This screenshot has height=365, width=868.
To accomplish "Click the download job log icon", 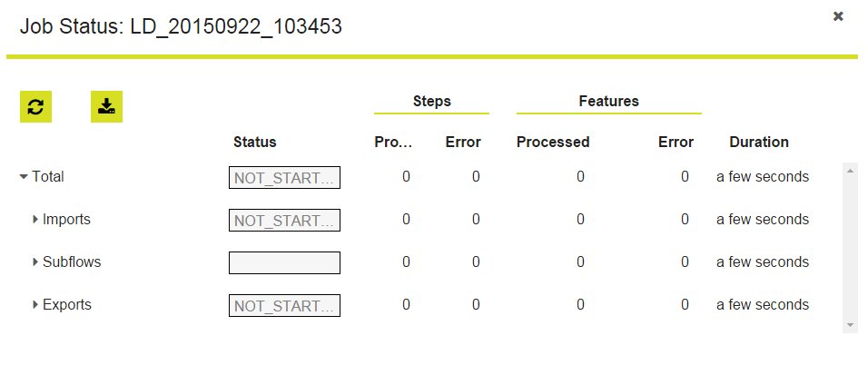I will point(106,107).
